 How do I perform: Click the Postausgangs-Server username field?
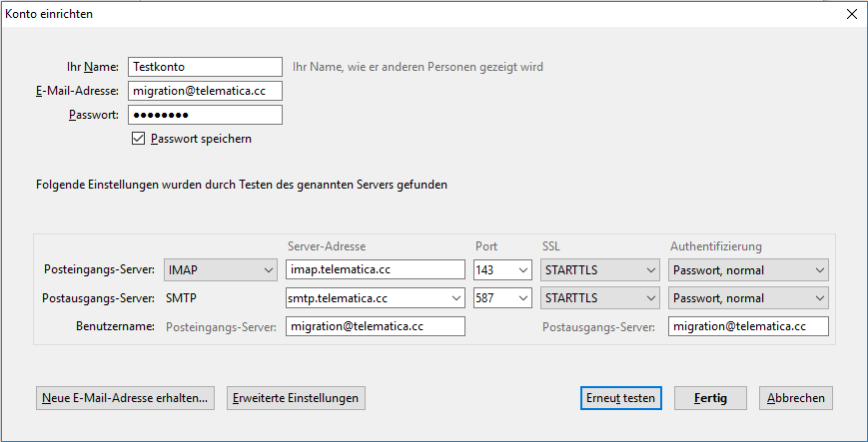[x=748, y=326]
